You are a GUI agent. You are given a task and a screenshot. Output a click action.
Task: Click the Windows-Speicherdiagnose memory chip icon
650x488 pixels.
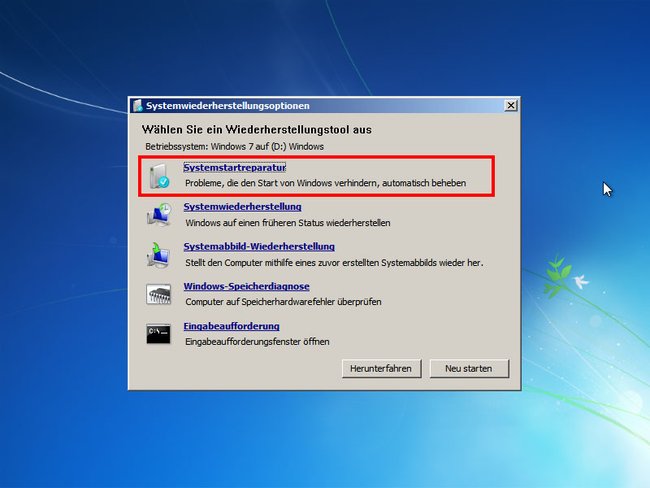[158, 294]
